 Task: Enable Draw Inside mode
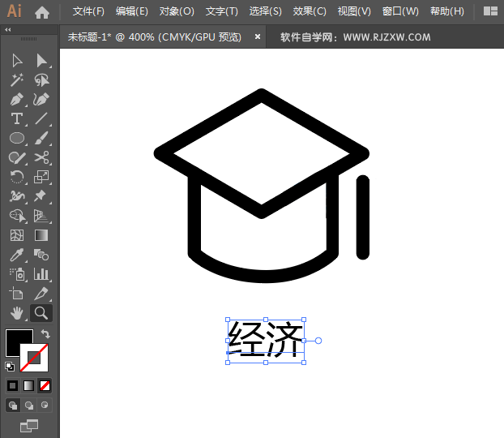[x=45, y=406]
